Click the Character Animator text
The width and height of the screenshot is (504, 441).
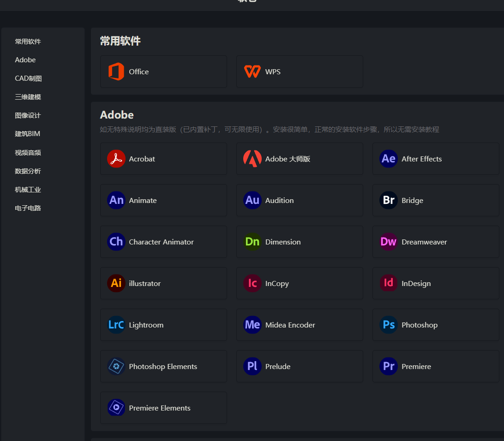coord(162,242)
